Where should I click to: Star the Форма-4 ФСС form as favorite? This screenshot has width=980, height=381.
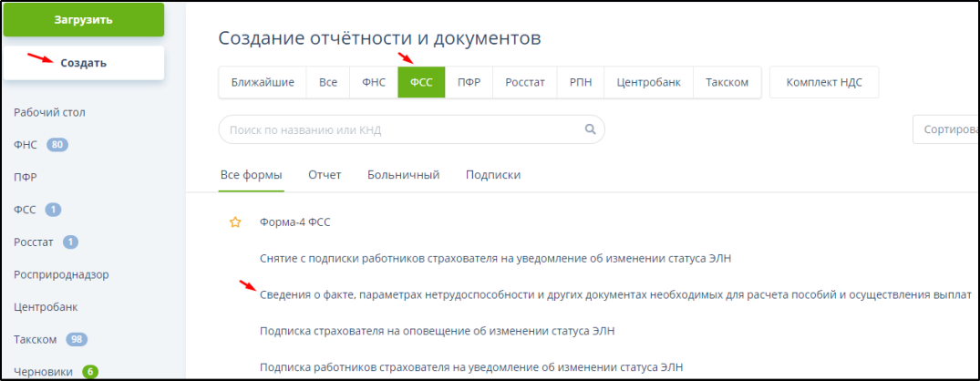(x=235, y=221)
